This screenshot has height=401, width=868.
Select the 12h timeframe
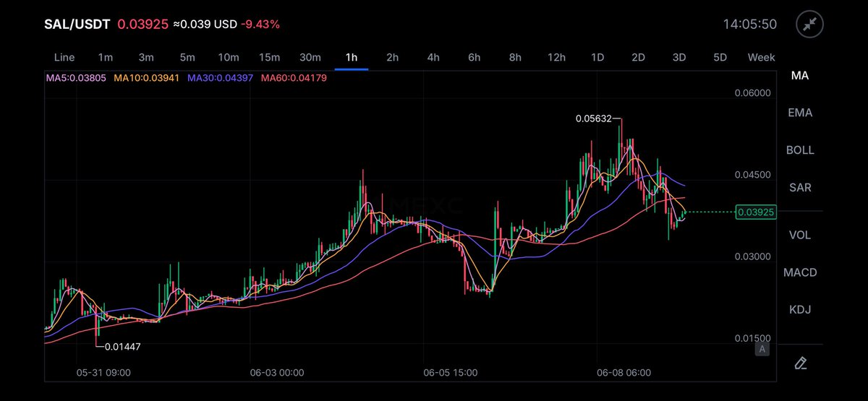click(x=556, y=57)
